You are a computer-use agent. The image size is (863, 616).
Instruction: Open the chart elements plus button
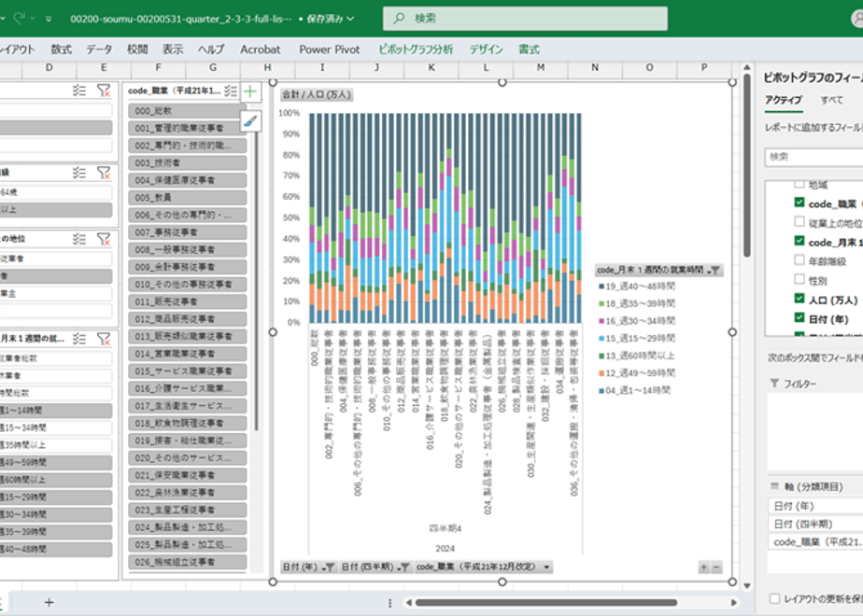pos(250,91)
